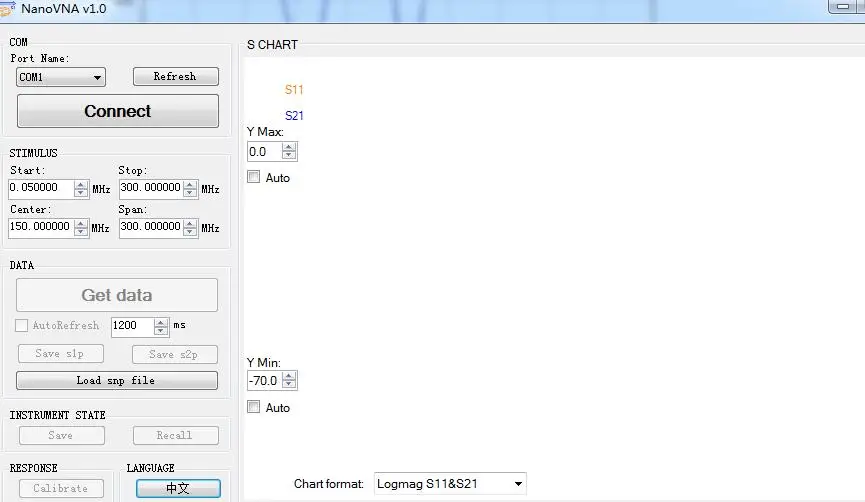Switch language with the 中文 button

[x=178, y=488]
